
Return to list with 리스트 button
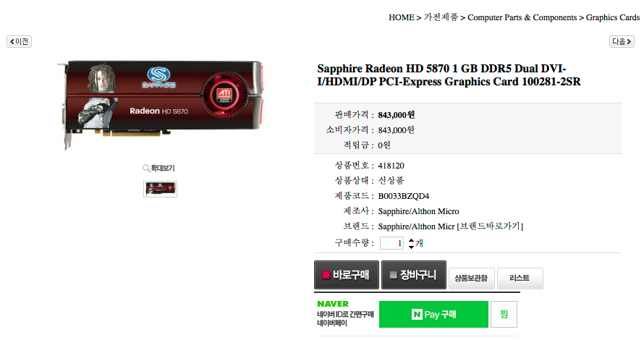point(520,279)
